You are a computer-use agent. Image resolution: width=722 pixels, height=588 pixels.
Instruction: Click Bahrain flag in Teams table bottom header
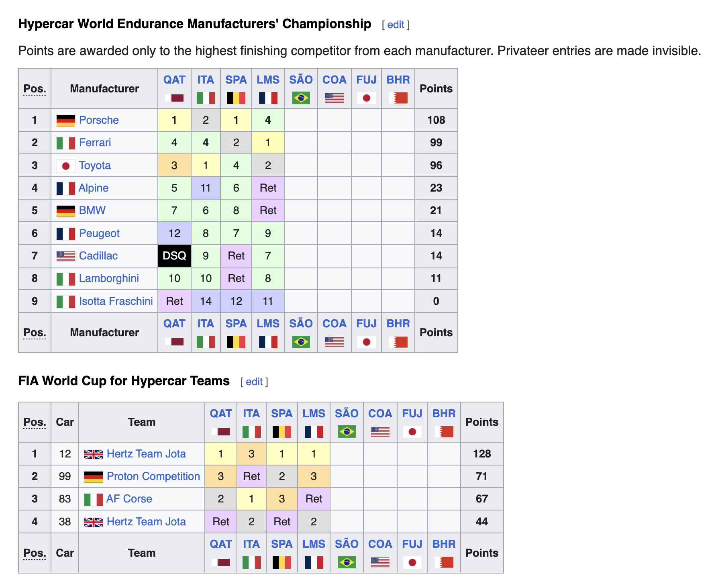[444, 562]
